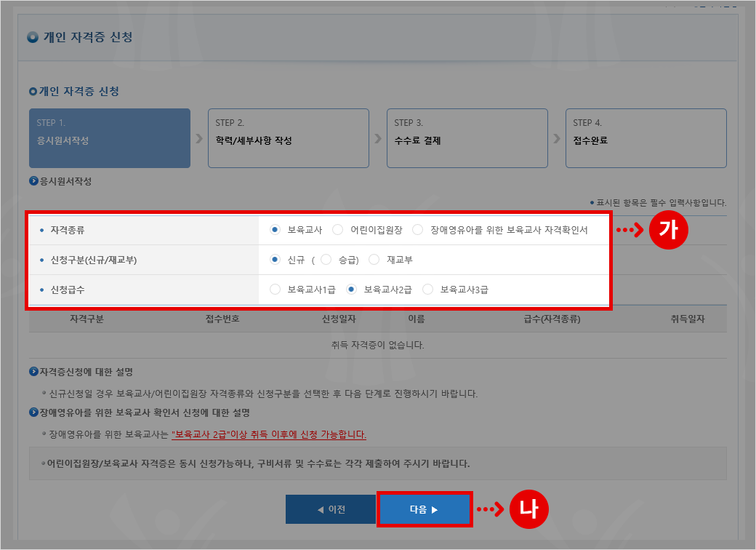Screen dimensions: 756x550
Task: Open STEP 1 응시원서작성 step box
Action: click(x=110, y=138)
